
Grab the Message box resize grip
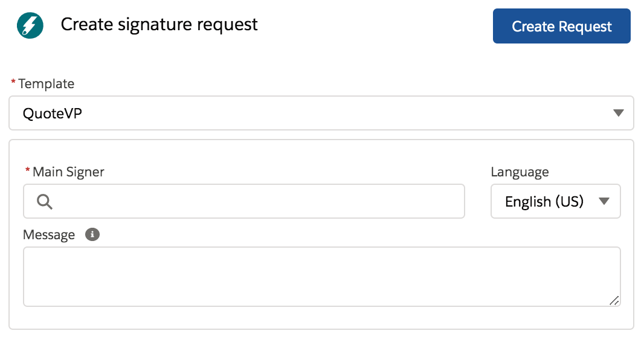pos(614,300)
